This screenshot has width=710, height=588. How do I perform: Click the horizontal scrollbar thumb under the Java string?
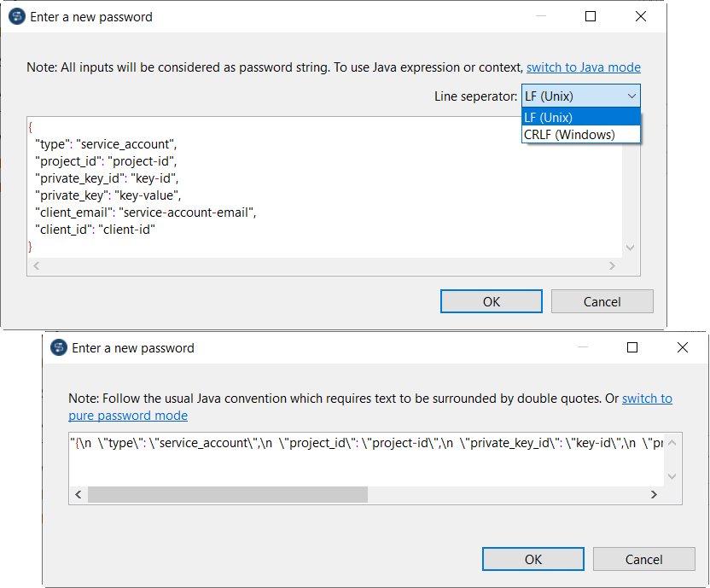point(227,495)
